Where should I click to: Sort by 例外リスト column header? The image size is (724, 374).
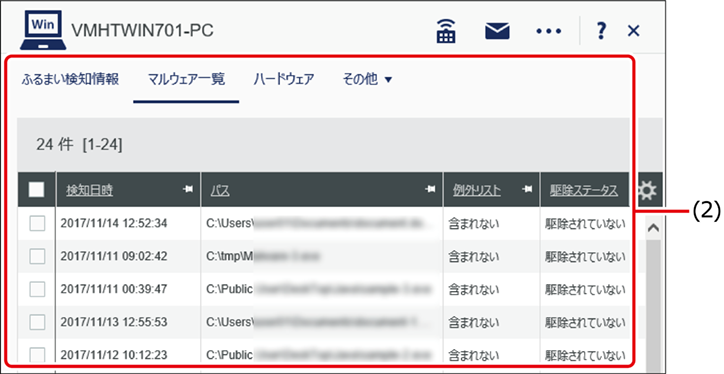coord(477,190)
